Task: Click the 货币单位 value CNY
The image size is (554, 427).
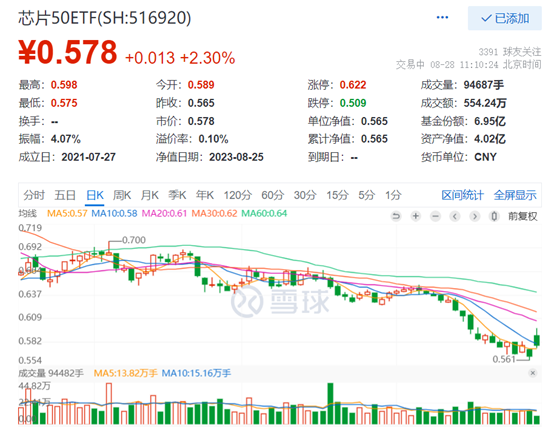Action: [x=485, y=157]
